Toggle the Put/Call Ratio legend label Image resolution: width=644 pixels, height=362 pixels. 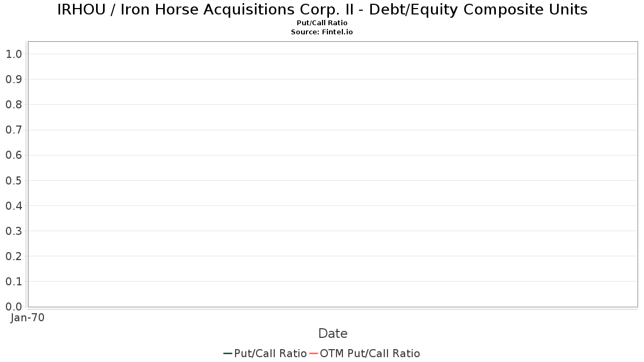(x=270, y=353)
